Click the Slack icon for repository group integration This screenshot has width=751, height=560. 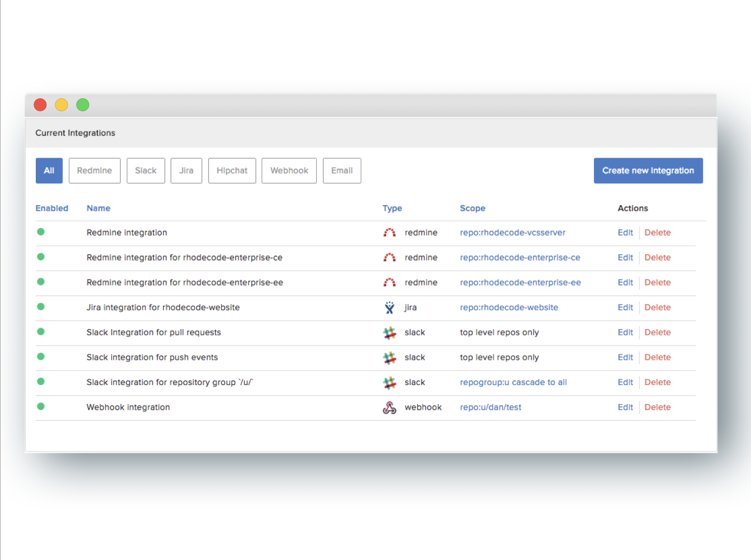pyautogui.click(x=389, y=382)
